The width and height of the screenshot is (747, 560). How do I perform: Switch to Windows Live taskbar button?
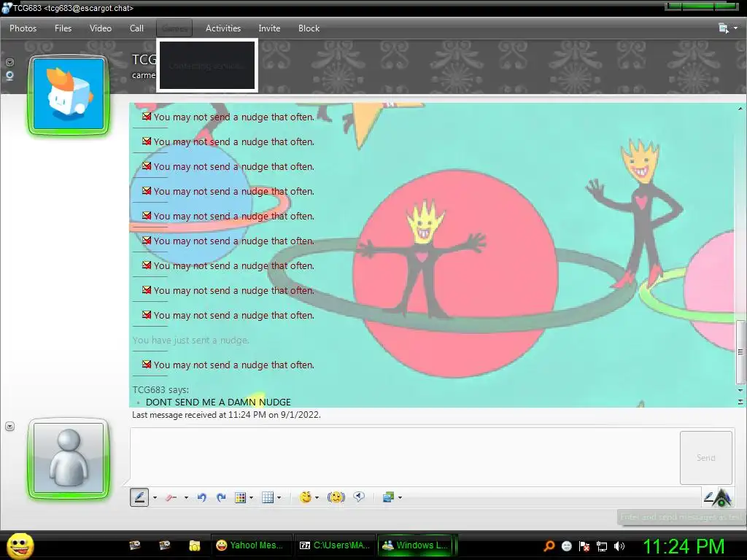click(417, 545)
